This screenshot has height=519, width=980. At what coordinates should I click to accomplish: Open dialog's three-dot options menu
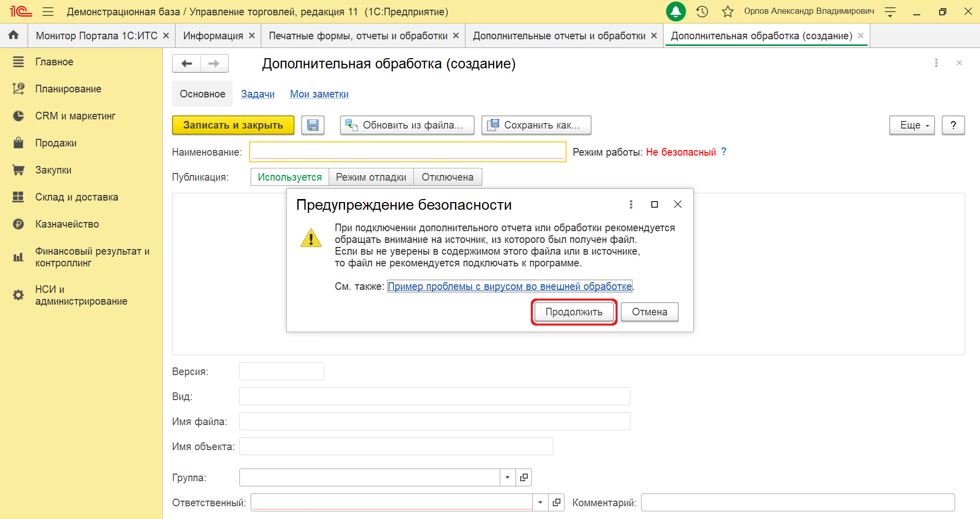(631, 205)
